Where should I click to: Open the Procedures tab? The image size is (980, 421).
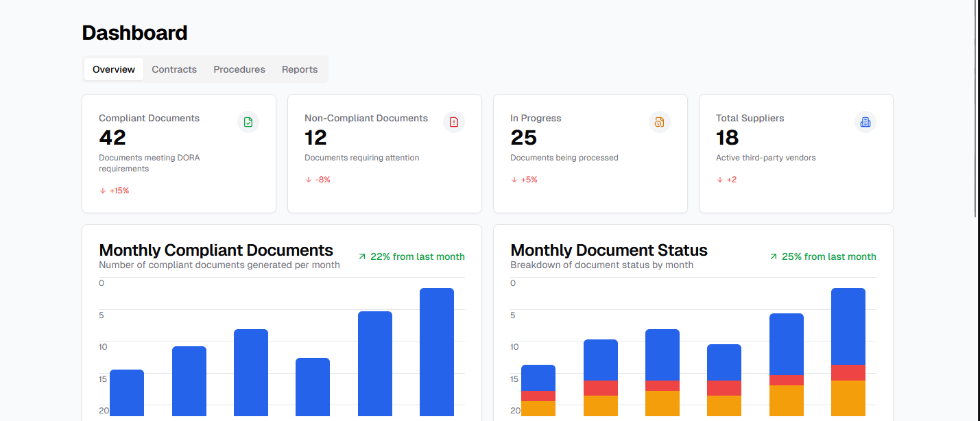click(x=239, y=69)
